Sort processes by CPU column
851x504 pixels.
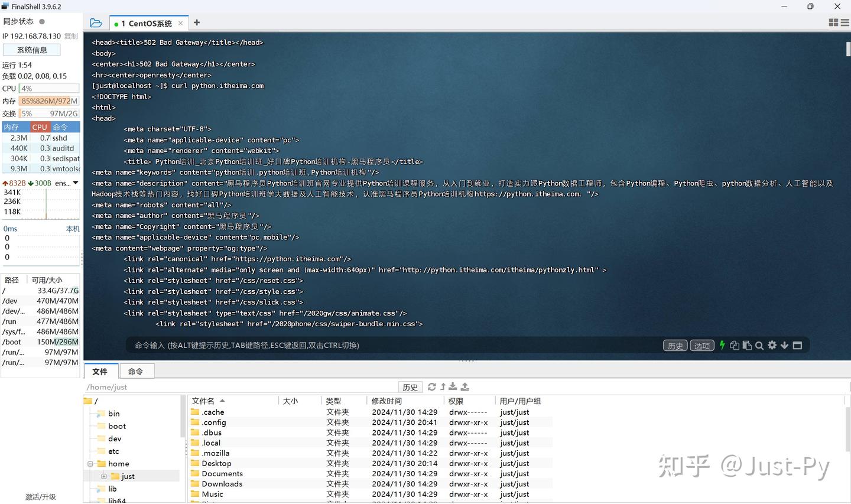tap(40, 127)
